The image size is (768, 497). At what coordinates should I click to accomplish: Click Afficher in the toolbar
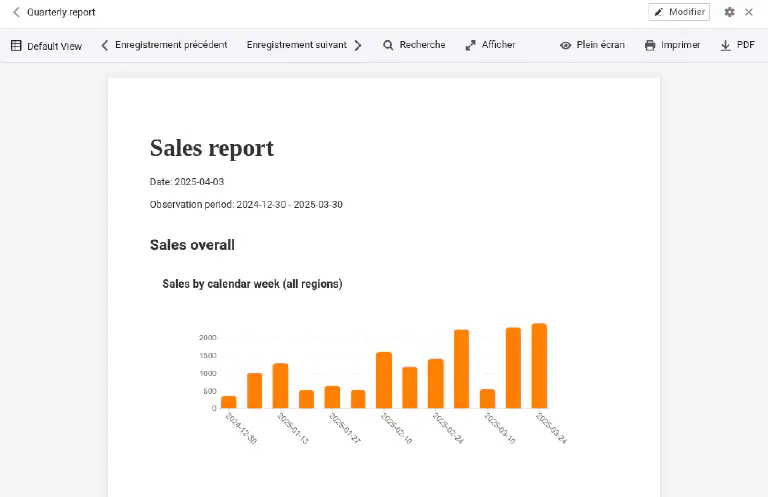pyautogui.click(x=490, y=45)
